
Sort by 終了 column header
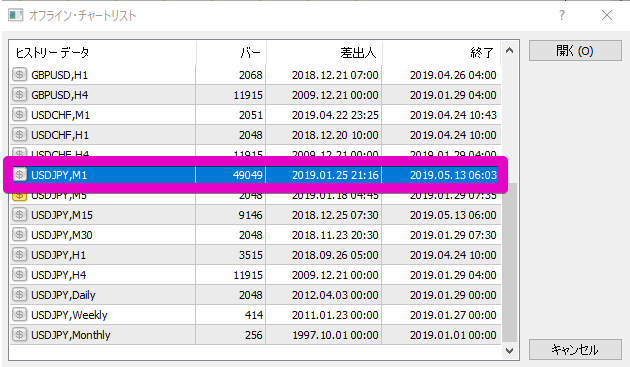click(x=441, y=53)
